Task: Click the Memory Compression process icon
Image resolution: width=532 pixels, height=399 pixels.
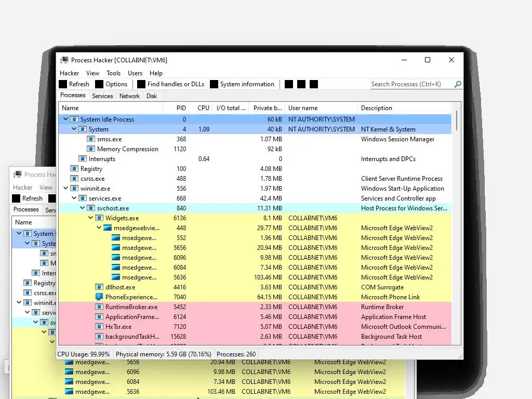Action: click(x=90, y=149)
